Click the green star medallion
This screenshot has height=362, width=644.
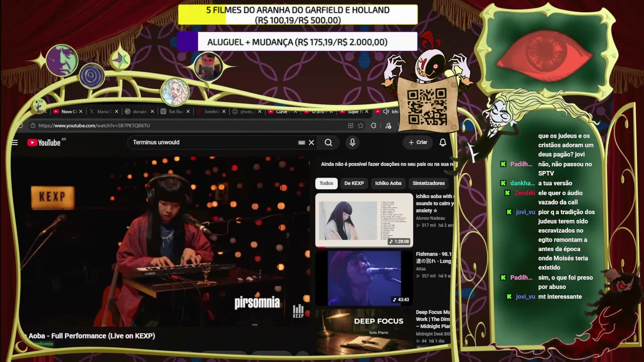120,60
